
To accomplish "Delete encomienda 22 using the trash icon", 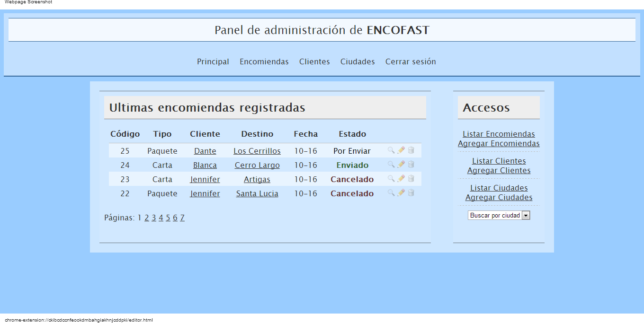I will 411,193.
